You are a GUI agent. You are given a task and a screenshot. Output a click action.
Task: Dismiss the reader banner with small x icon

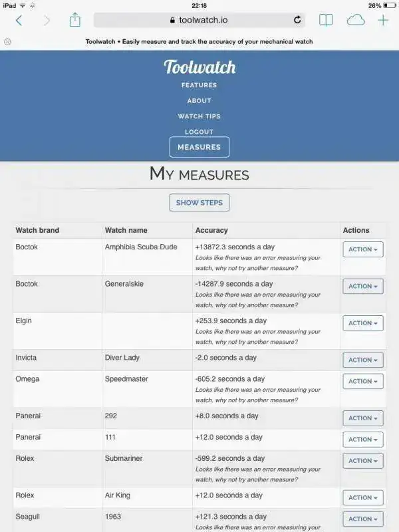click(7, 42)
